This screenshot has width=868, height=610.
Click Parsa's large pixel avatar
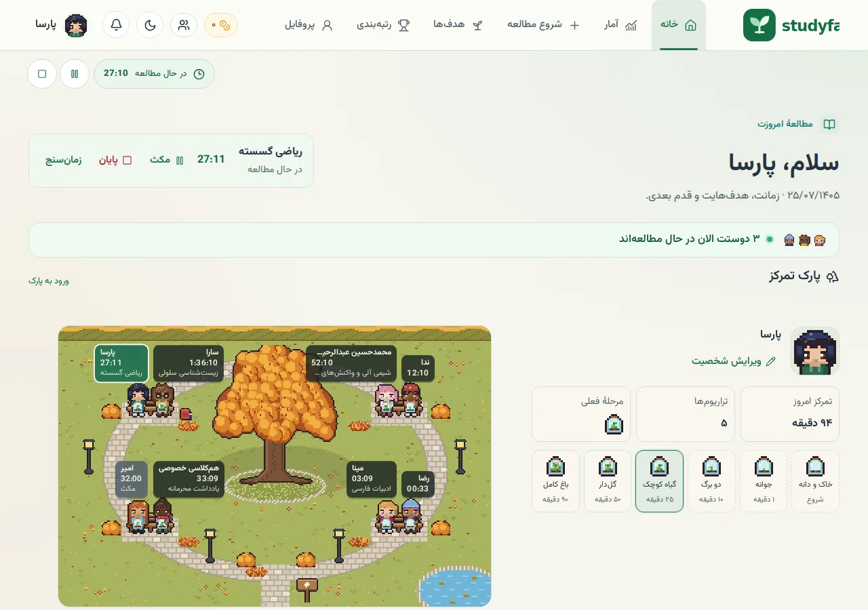(815, 351)
